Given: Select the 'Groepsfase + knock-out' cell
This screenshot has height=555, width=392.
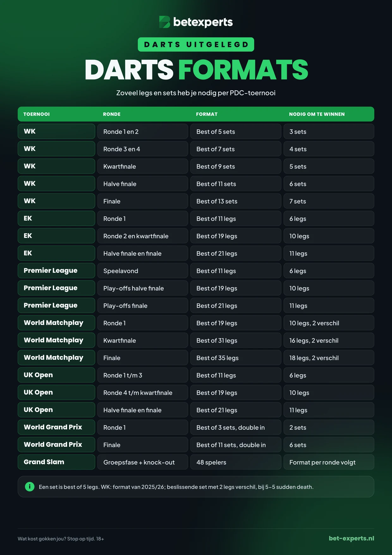Looking at the screenshot, I should point(143,462).
